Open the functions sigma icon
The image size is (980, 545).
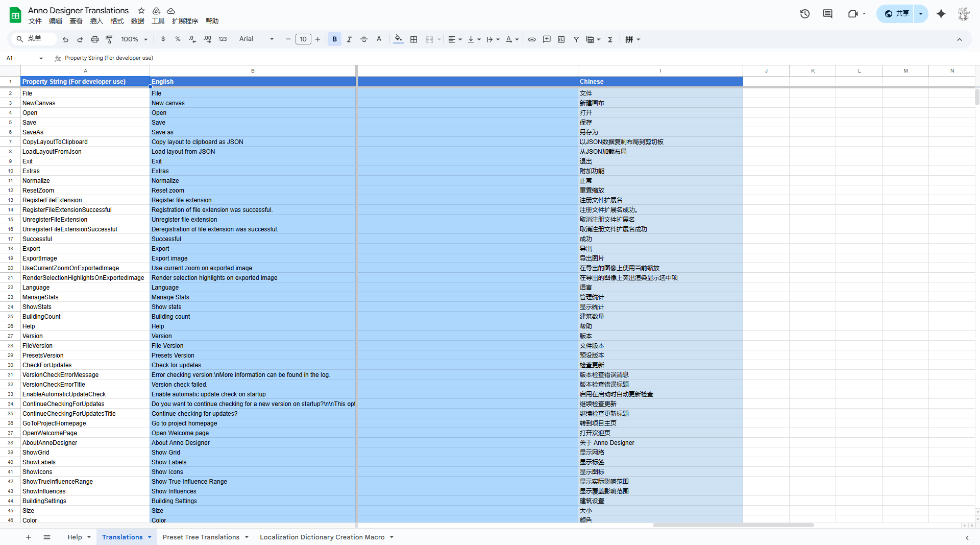(x=610, y=39)
